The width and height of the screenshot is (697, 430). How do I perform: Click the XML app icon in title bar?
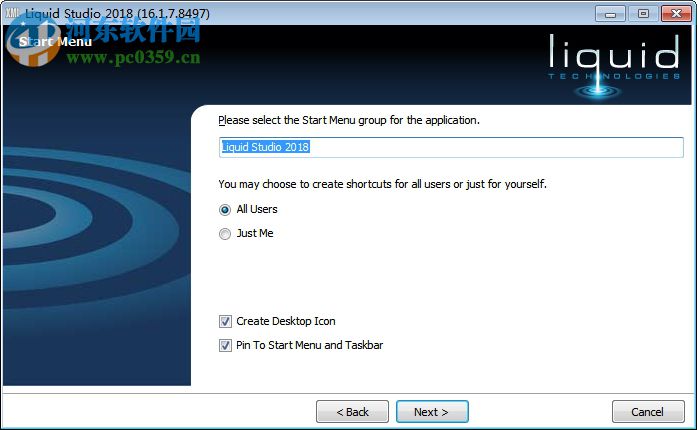12,13
